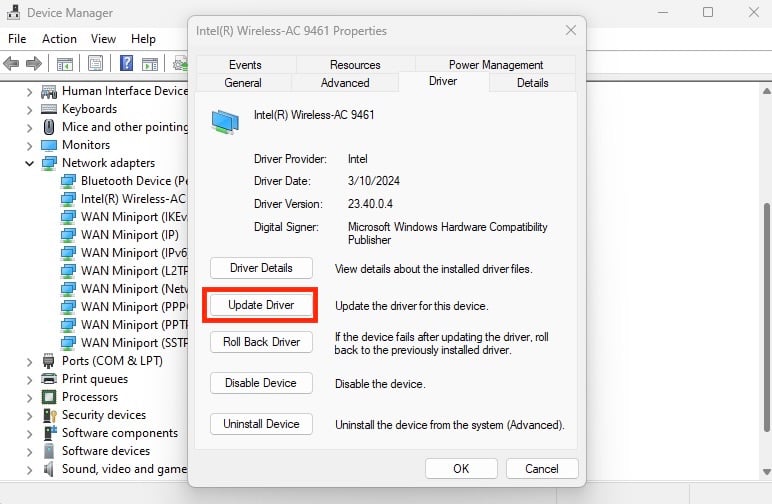Screen dimensions: 772x504
Task: Expand the Security devices chevron
Action: click(30, 416)
